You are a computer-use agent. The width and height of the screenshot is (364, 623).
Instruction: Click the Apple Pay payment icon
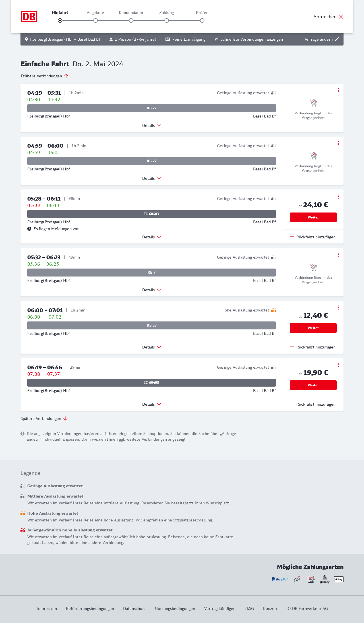point(339,579)
